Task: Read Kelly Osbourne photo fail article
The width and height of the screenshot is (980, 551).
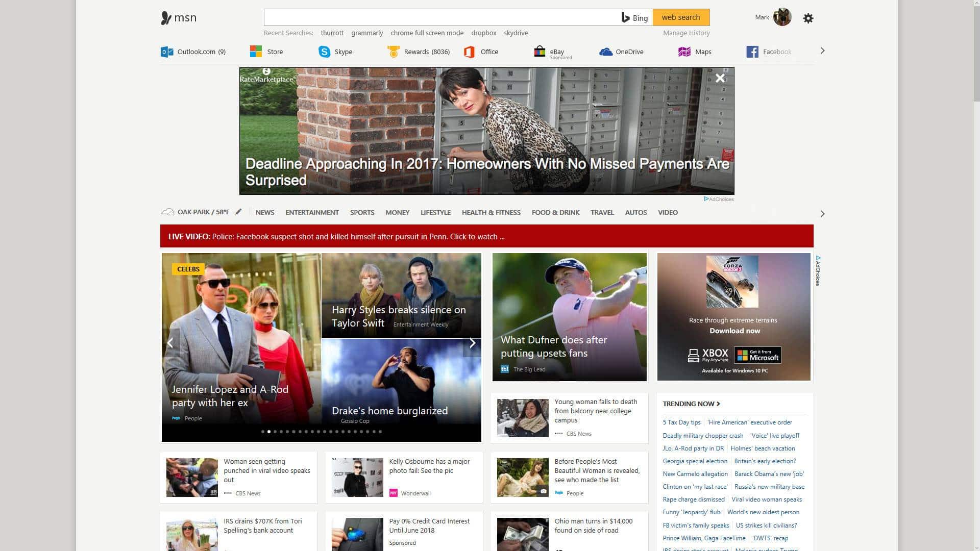Action: 404,478
